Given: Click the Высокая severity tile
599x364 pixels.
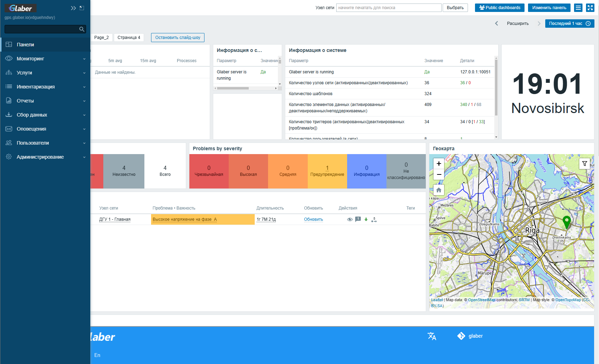Looking at the screenshot, I should 248,171.
